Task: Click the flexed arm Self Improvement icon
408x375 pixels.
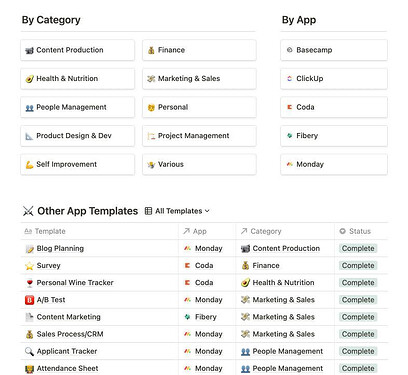Action: [x=29, y=164]
